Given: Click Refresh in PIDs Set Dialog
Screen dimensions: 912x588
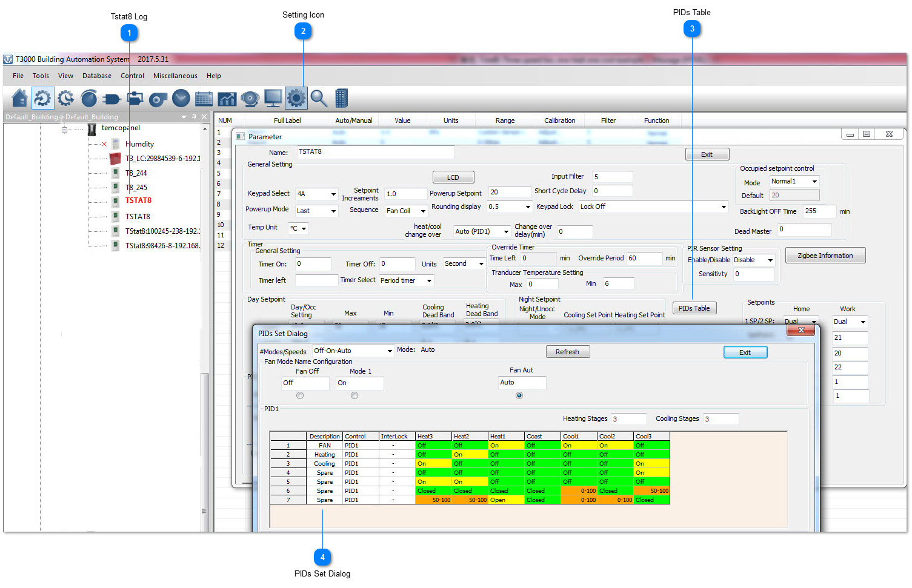Looking at the screenshot, I should coord(567,352).
